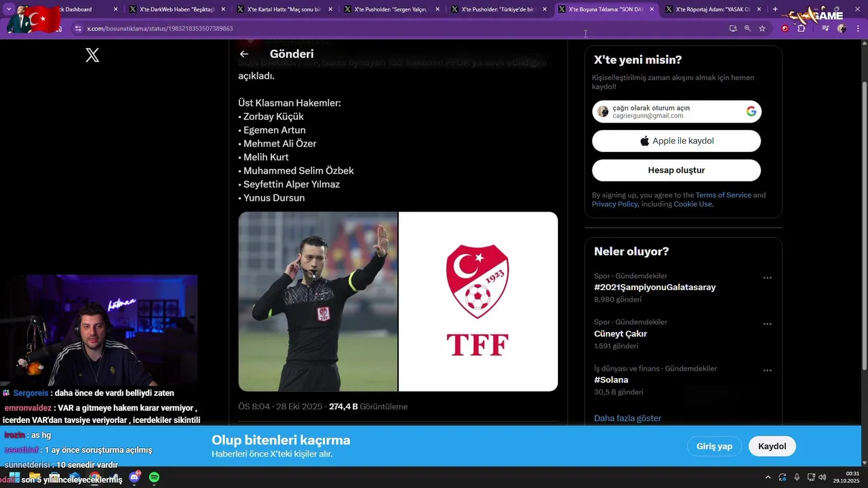868x488 pixels.
Task: Click Hesap oluştur button
Action: click(676, 170)
